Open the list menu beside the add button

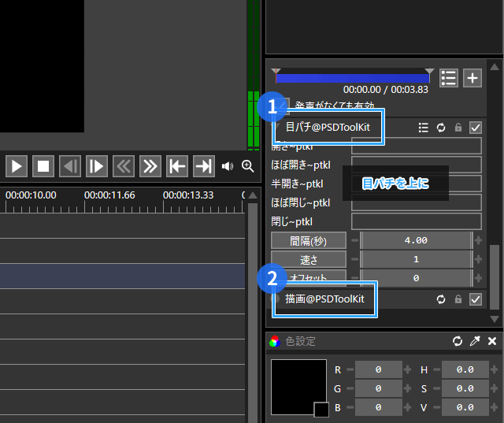pyautogui.click(x=449, y=77)
